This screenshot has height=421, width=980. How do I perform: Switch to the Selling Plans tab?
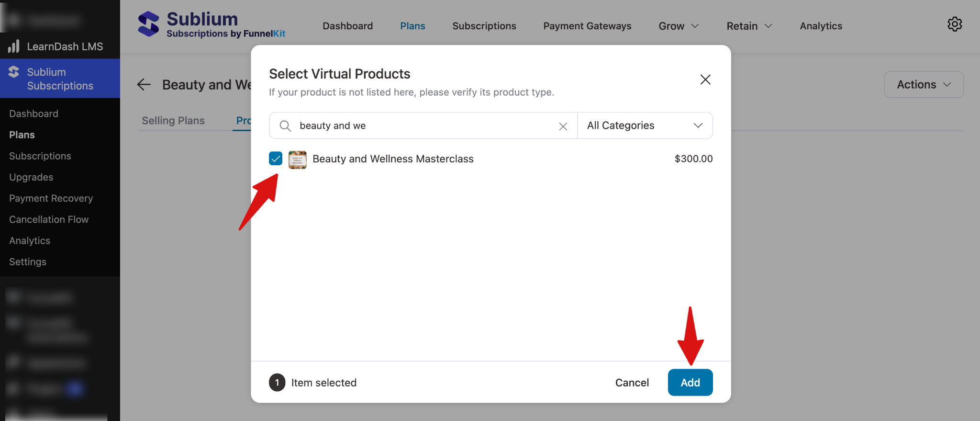[x=173, y=121]
